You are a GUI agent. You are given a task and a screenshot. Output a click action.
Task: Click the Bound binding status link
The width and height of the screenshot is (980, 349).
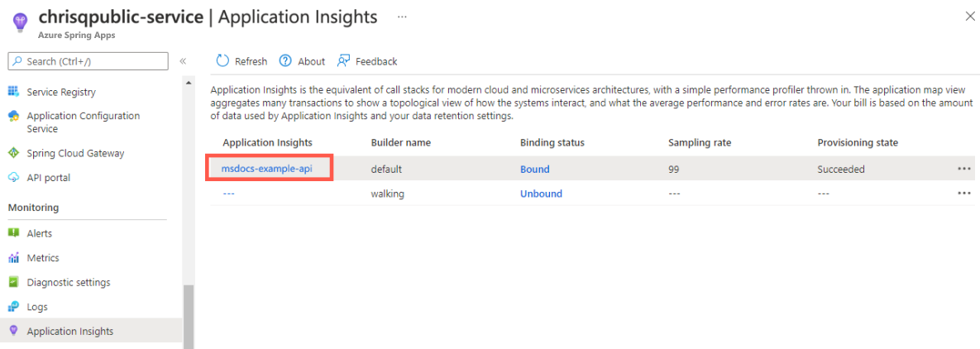(x=534, y=170)
